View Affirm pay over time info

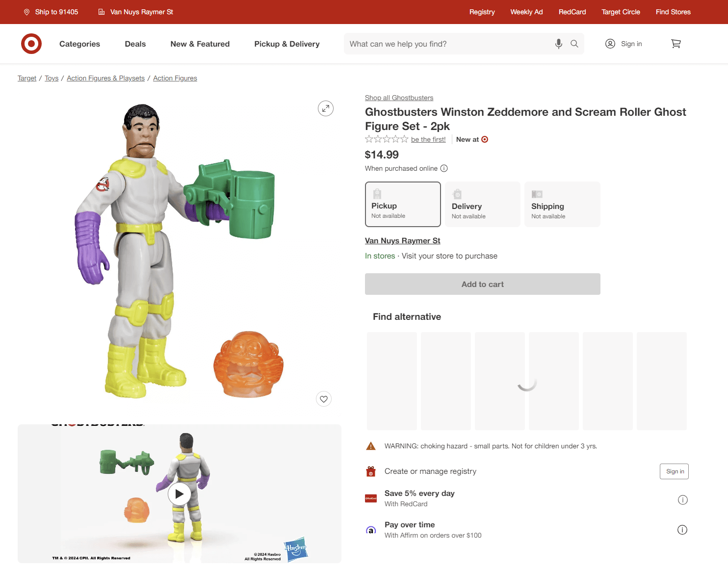[x=682, y=530]
